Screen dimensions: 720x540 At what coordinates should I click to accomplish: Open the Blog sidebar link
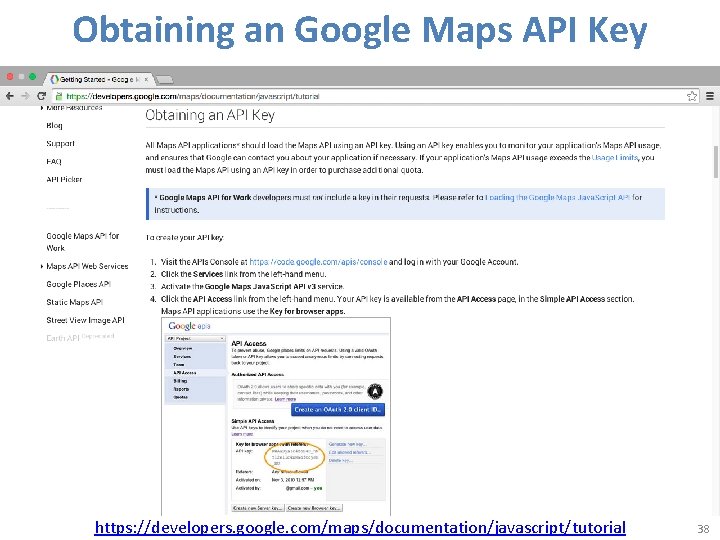point(54,125)
